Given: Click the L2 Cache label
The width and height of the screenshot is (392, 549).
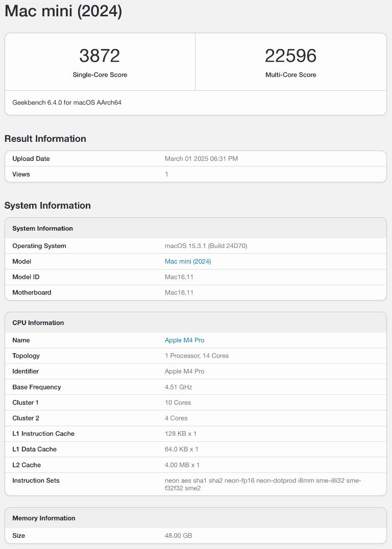Looking at the screenshot, I should point(27,465).
